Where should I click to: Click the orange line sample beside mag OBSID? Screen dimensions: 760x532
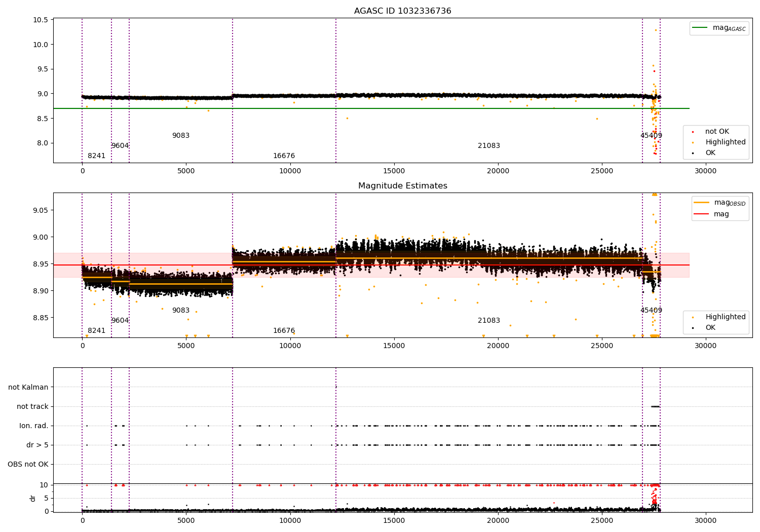click(702, 203)
